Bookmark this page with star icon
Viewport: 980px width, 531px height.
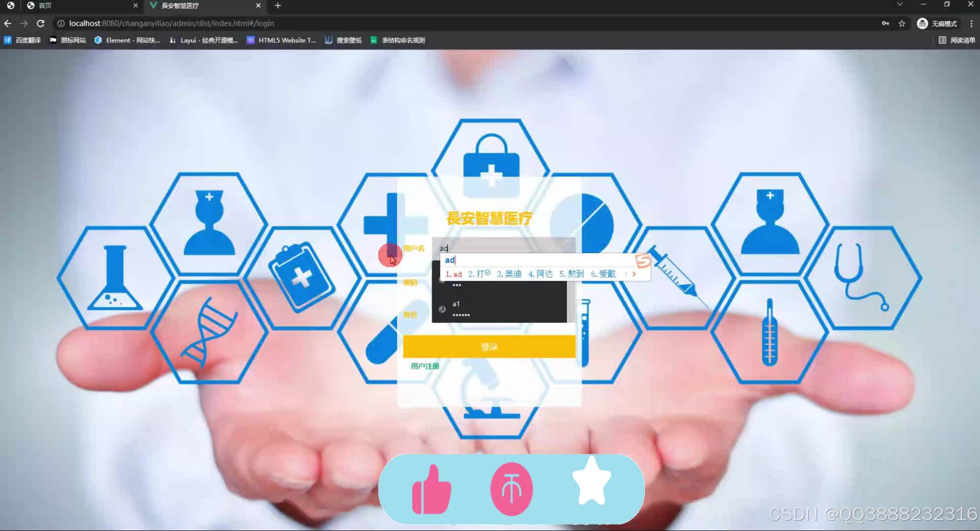pyautogui.click(x=902, y=24)
